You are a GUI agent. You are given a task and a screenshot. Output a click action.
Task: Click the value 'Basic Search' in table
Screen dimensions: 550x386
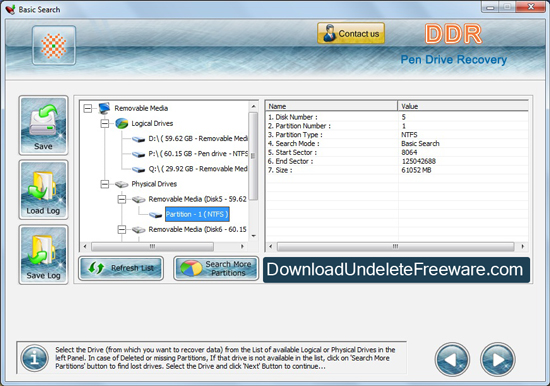pos(420,144)
